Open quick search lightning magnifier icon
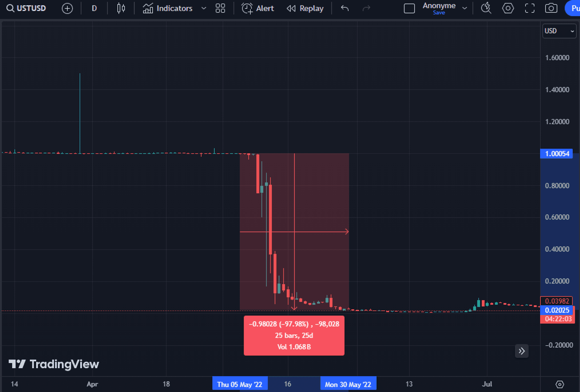The height and width of the screenshot is (392, 580). coord(486,8)
